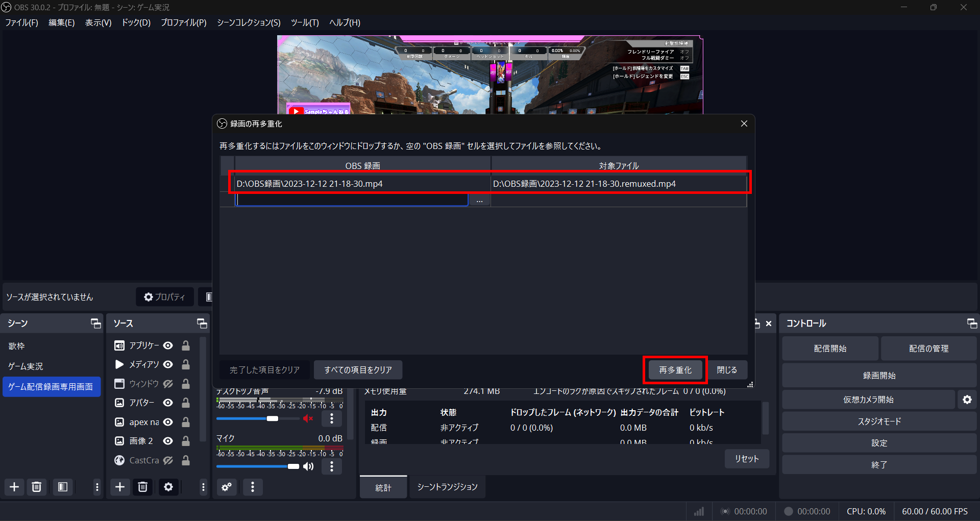
Task: Toggle lock on 画像 2 source
Action: click(186, 441)
